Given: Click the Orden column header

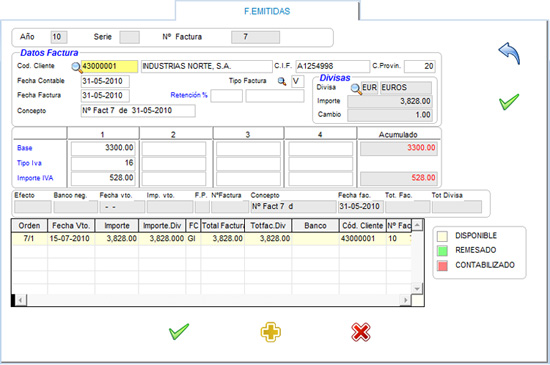Looking at the screenshot, I should pos(29,226).
